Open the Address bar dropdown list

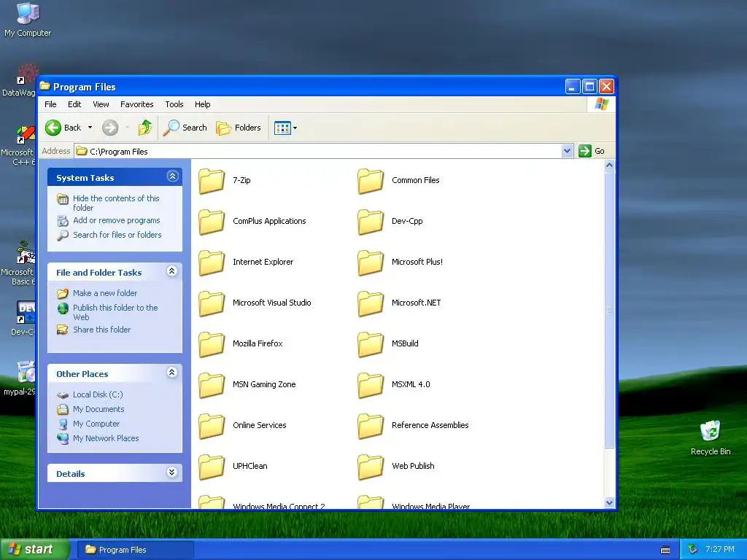pyautogui.click(x=567, y=151)
